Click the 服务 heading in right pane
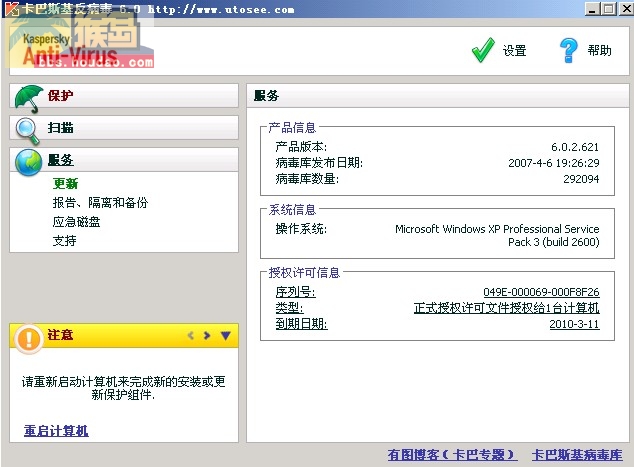 click(x=266, y=96)
